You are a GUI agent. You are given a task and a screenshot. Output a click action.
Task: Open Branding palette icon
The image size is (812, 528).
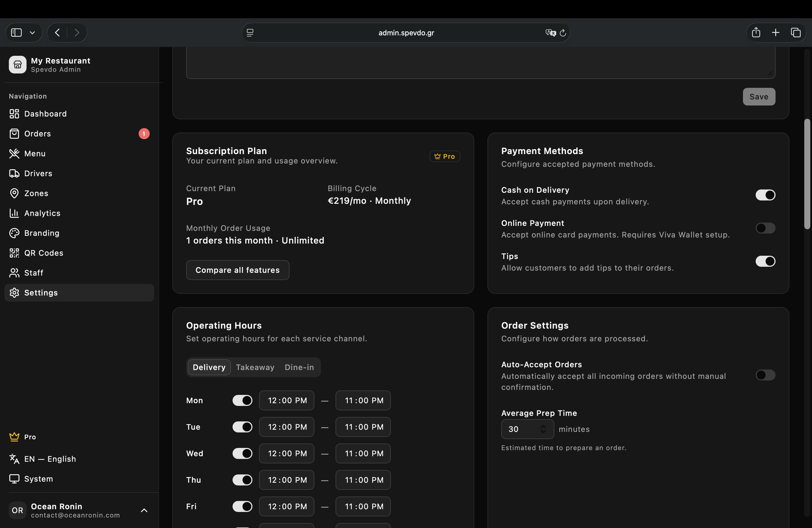coord(14,233)
